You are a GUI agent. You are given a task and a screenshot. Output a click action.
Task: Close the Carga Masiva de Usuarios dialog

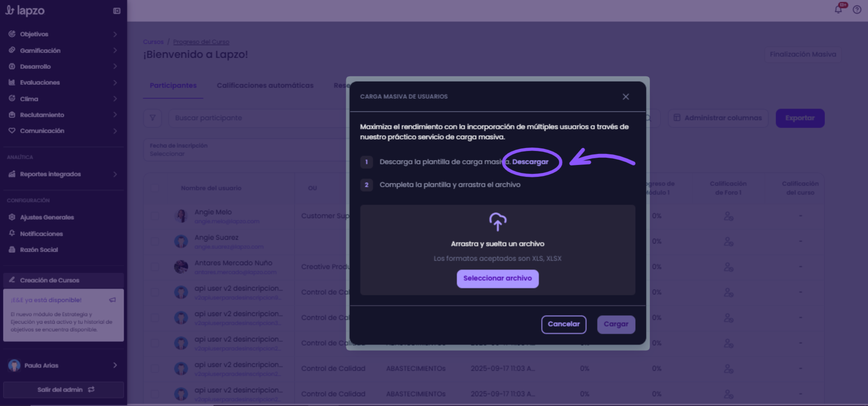coord(626,97)
